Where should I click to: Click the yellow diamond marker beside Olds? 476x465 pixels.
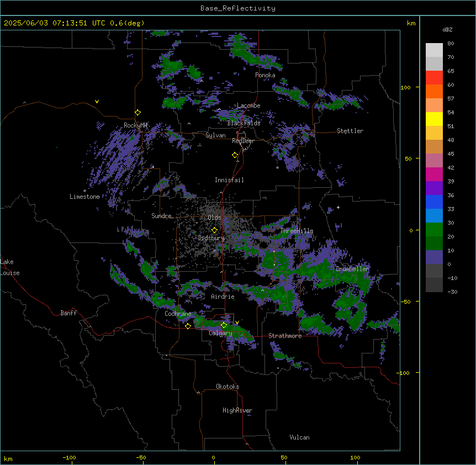214,230
